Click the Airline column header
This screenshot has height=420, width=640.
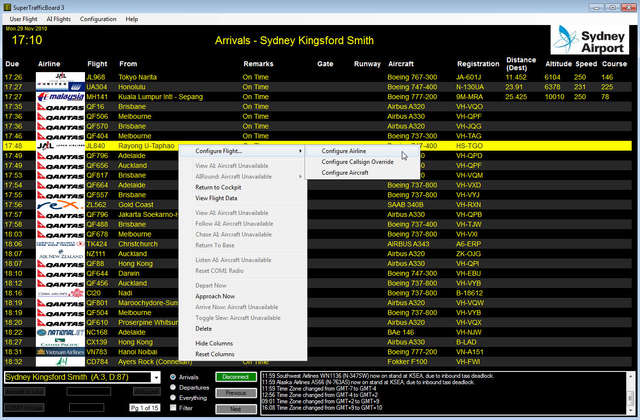(x=49, y=64)
